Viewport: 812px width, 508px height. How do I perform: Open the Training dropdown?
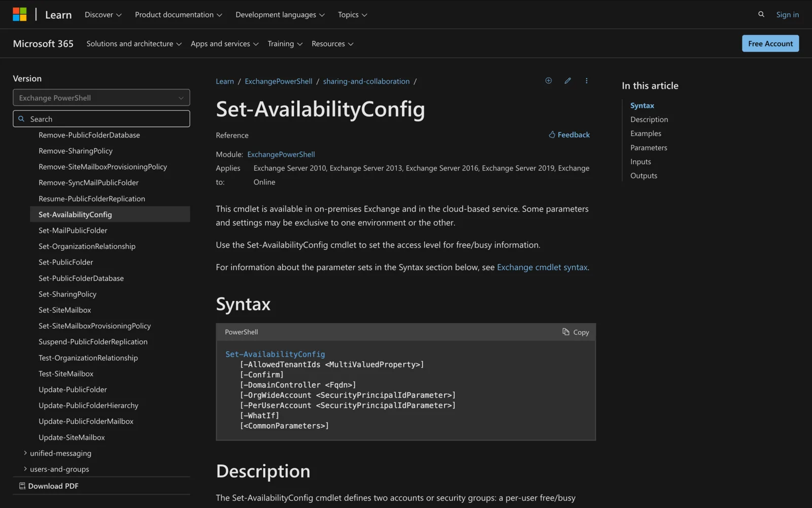(285, 44)
